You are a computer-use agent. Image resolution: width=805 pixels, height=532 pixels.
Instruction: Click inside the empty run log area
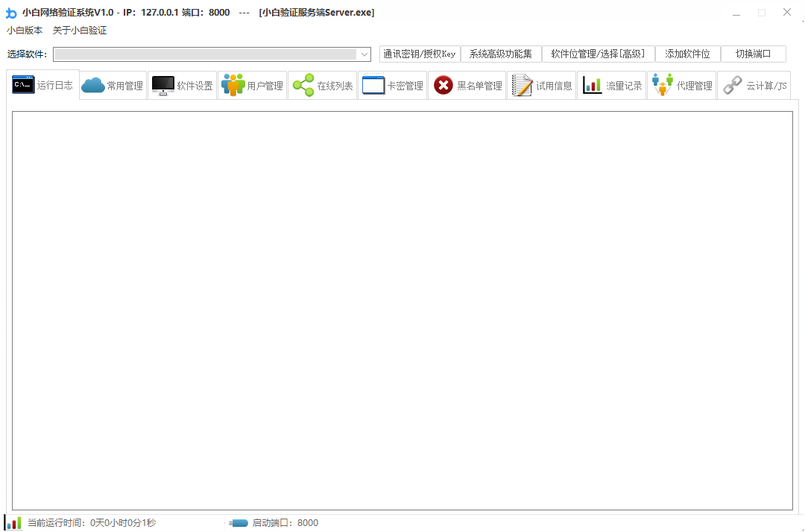tap(402, 310)
